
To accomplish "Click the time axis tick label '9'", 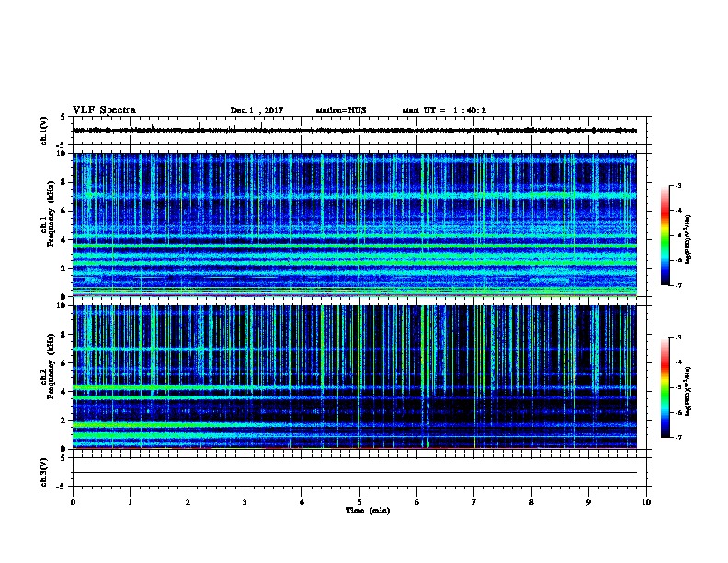I will click(x=588, y=502).
